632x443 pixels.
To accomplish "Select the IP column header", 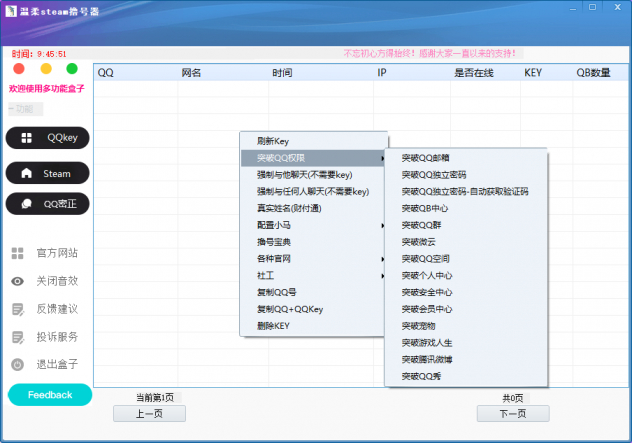I will click(x=412, y=73).
